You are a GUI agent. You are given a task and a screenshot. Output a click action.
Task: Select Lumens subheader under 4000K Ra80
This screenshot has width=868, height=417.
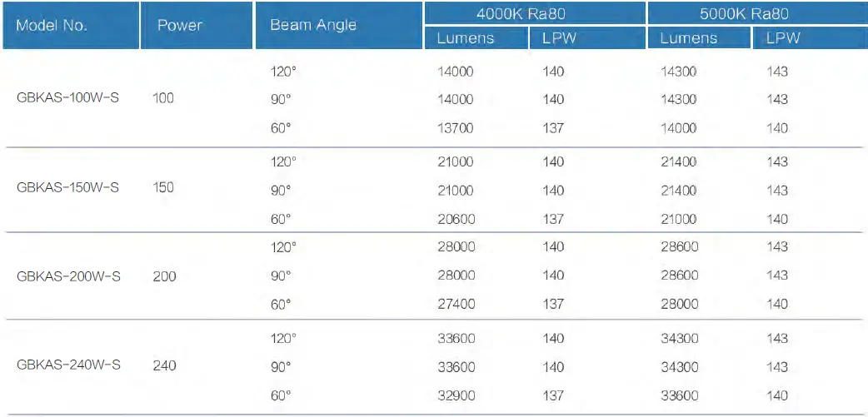point(466,38)
